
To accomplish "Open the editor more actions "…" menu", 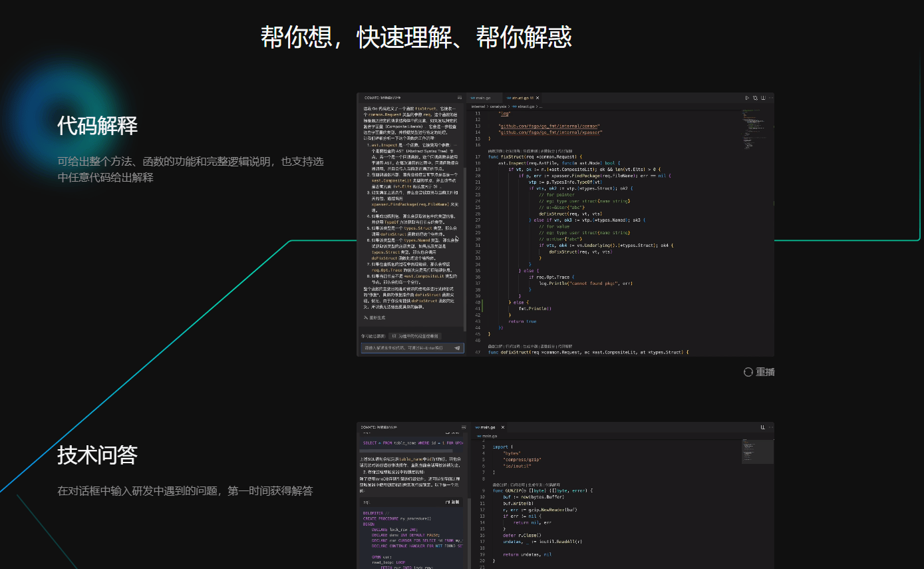I will click(x=770, y=98).
